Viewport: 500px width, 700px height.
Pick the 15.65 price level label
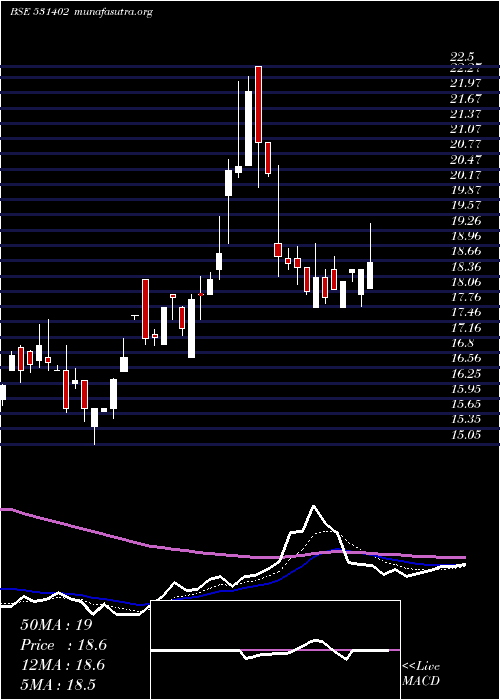pyautogui.click(x=466, y=404)
